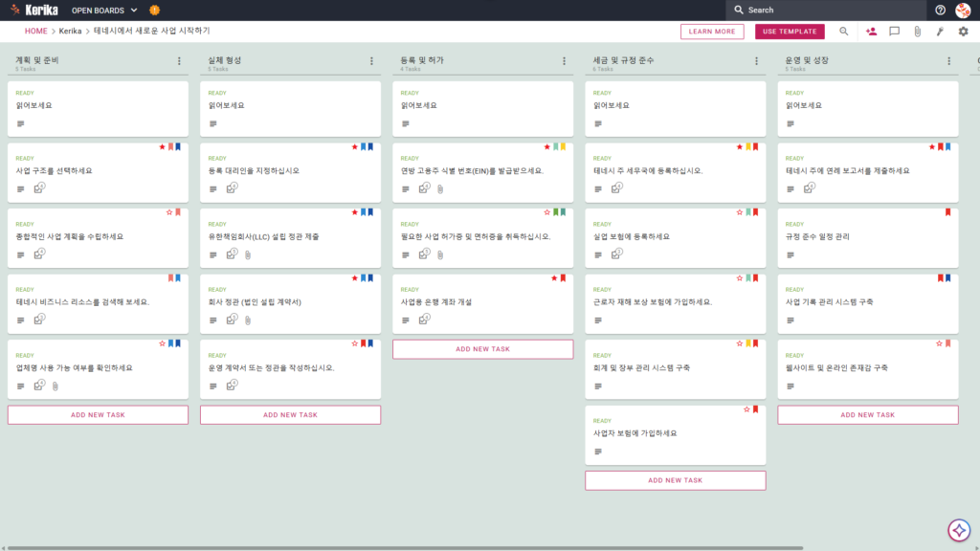Click the orange notification alert icon
980x551 pixels.
(x=154, y=10)
